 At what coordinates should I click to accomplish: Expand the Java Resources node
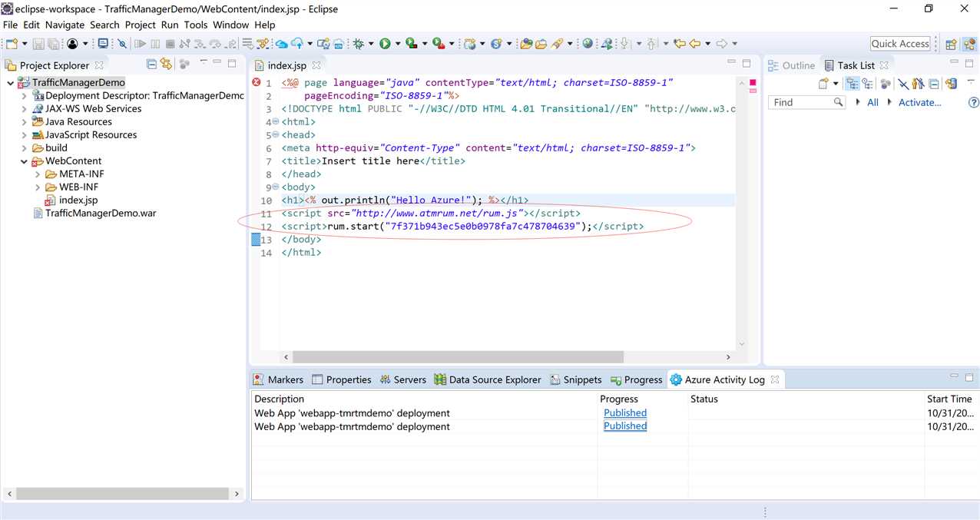pyautogui.click(x=25, y=122)
